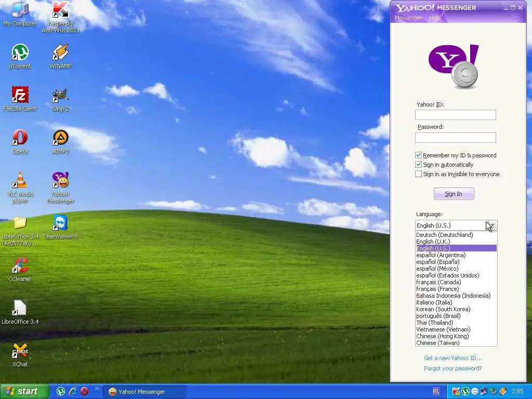This screenshot has height=399, width=532.
Task: Focus the Password input field
Action: click(455, 137)
